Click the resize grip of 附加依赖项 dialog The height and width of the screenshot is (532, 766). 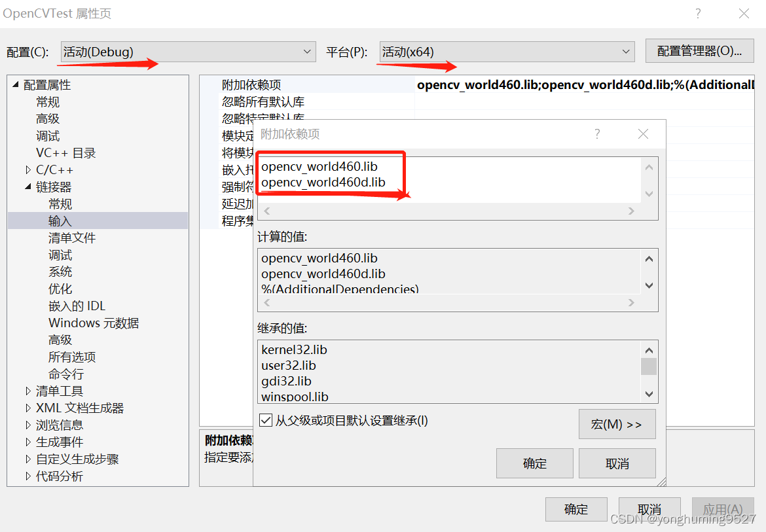[663, 482]
